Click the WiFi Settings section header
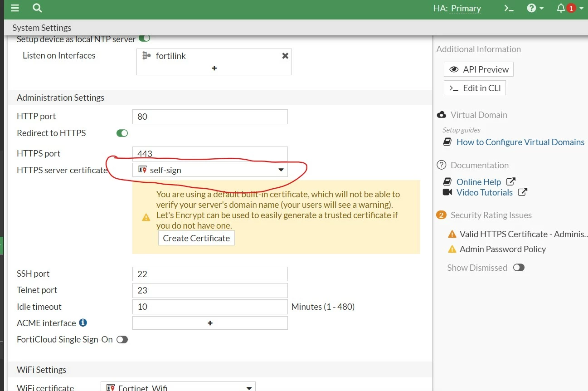 click(41, 370)
